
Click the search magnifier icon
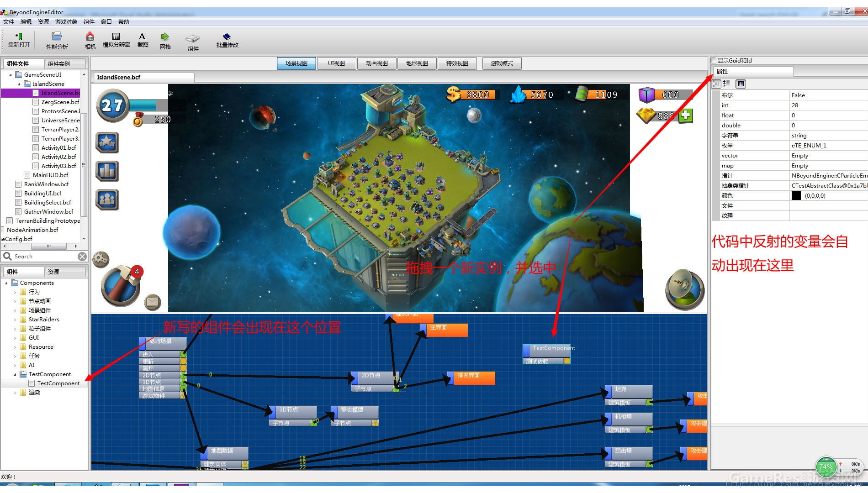coord(7,256)
